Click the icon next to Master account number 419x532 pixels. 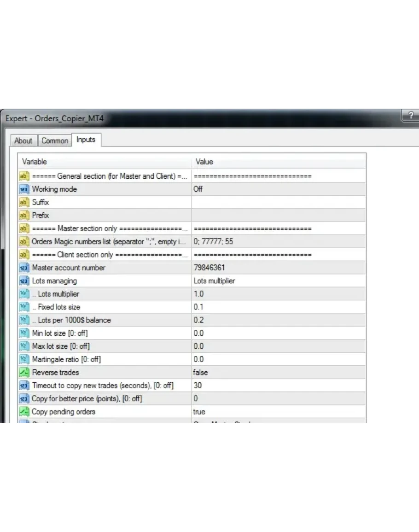point(24,268)
